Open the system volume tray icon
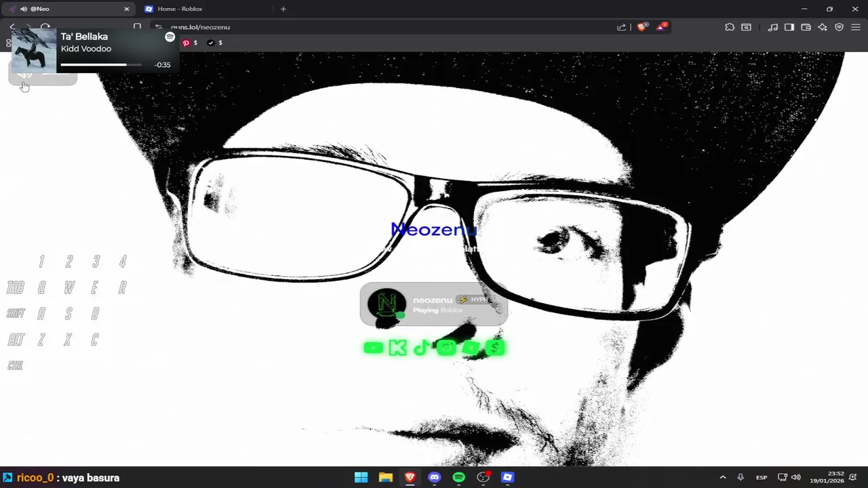Screen dimensions: 868x488 tap(795, 477)
